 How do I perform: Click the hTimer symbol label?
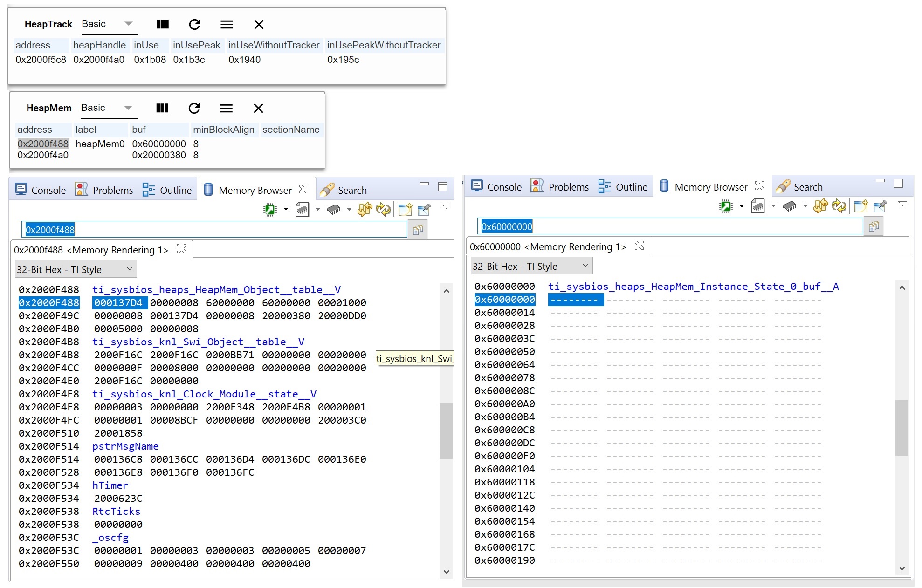click(110, 485)
